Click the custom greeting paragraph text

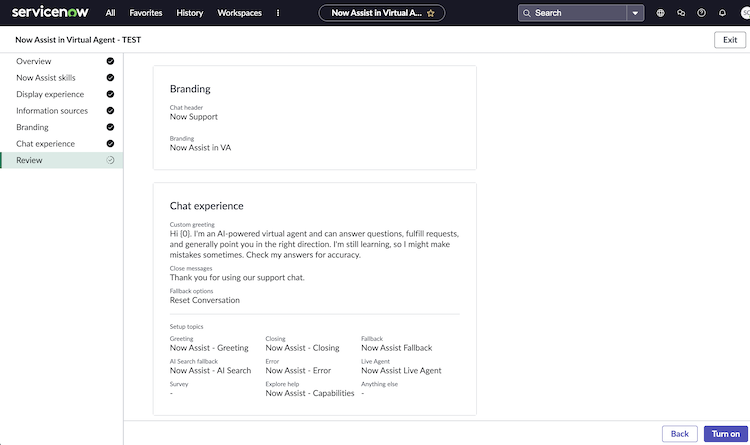[314, 245]
